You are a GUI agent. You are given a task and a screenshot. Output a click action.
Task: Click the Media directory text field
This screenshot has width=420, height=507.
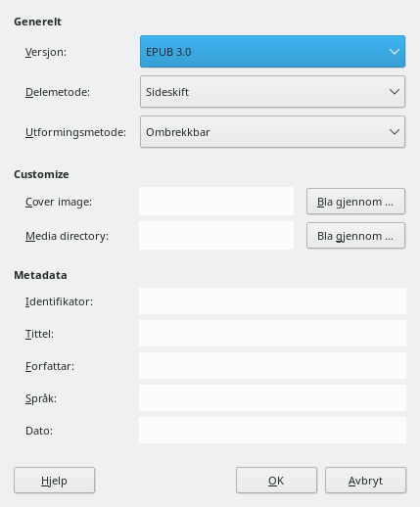tap(216, 236)
